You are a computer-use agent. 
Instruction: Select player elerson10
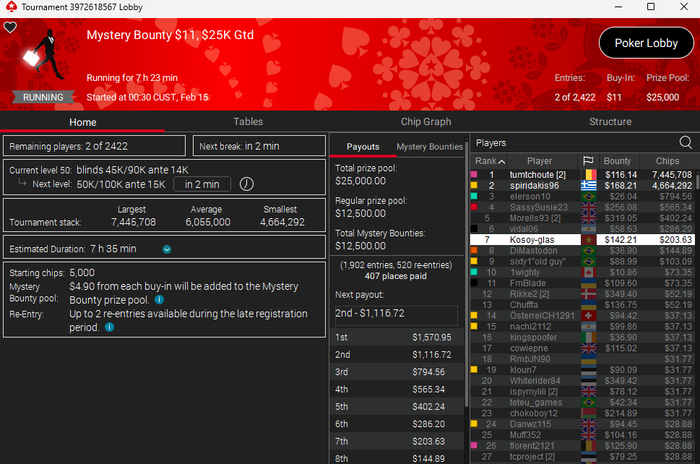point(583,196)
